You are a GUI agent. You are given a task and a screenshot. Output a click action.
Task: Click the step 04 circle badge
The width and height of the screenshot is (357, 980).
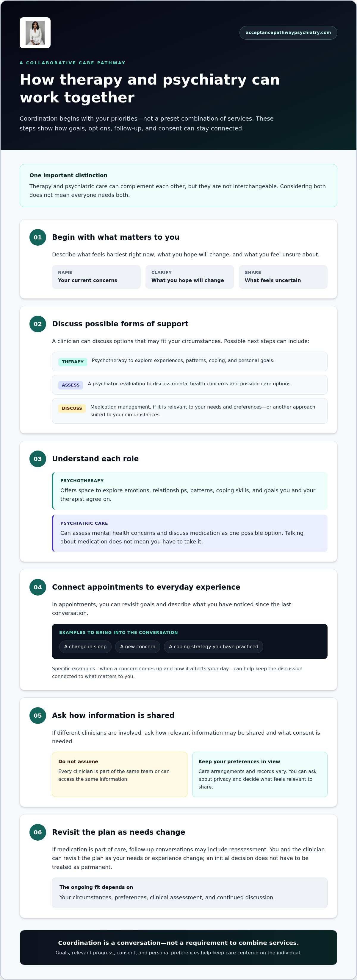38,587
